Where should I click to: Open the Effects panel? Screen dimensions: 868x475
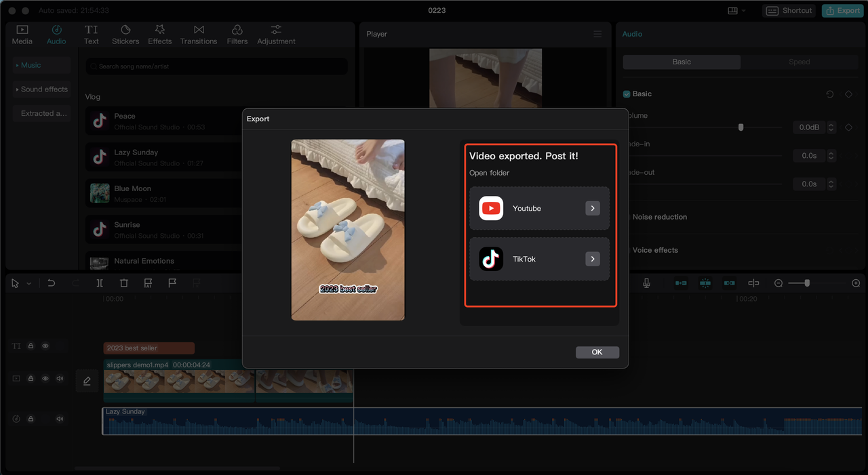[x=159, y=34]
